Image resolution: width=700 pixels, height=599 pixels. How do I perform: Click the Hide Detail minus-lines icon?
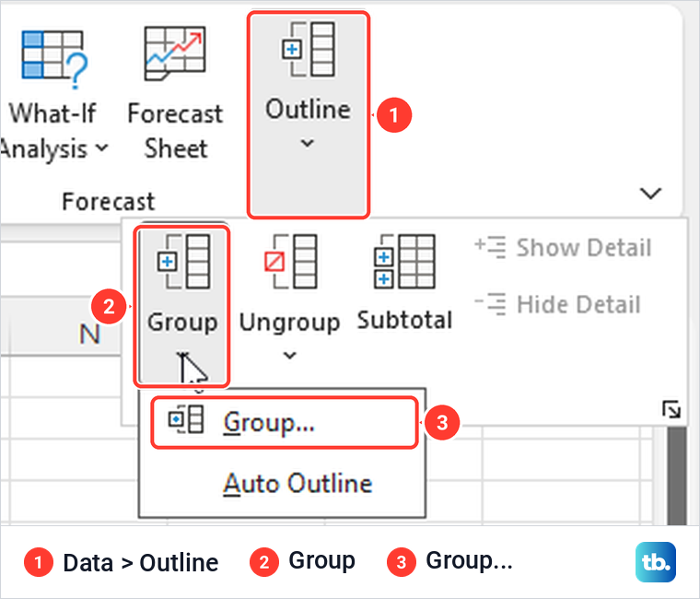[x=490, y=304]
